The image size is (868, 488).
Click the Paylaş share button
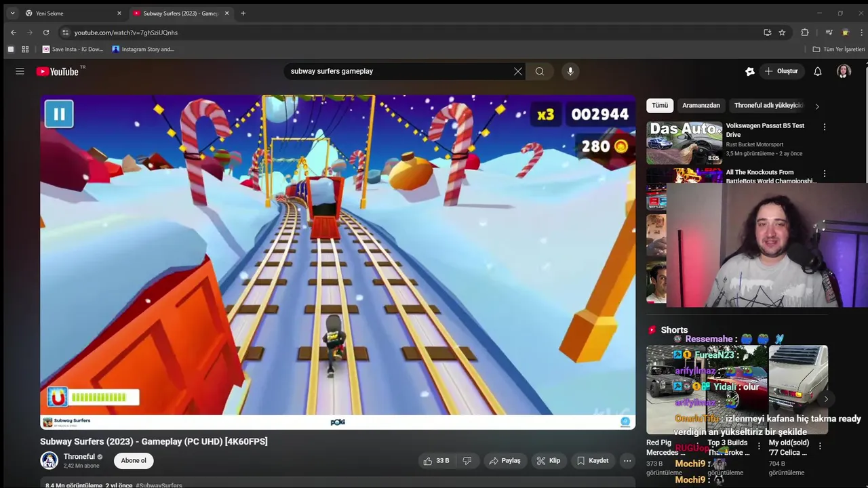505,461
